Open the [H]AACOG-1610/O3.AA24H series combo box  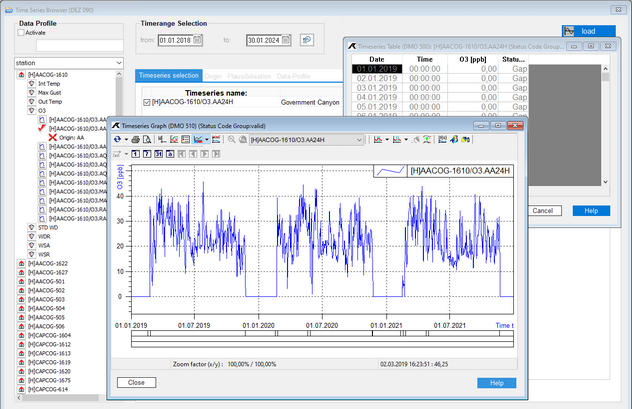[x=306, y=140]
